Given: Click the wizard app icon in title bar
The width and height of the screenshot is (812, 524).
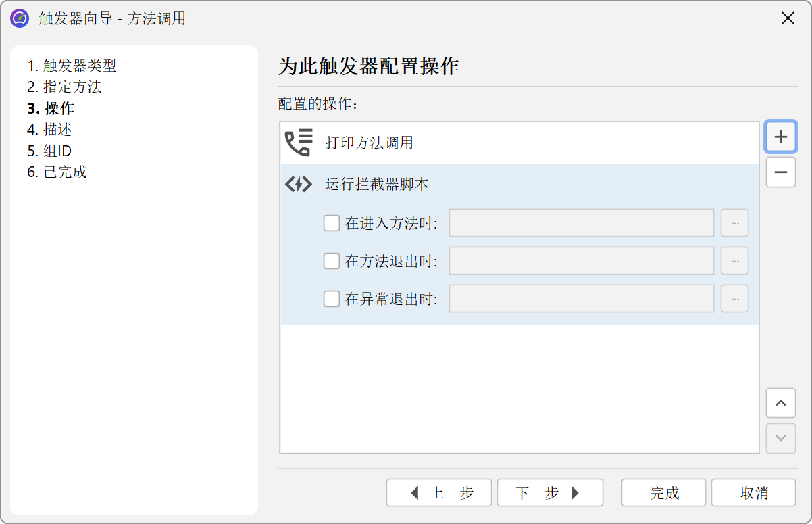Looking at the screenshot, I should (x=20, y=18).
